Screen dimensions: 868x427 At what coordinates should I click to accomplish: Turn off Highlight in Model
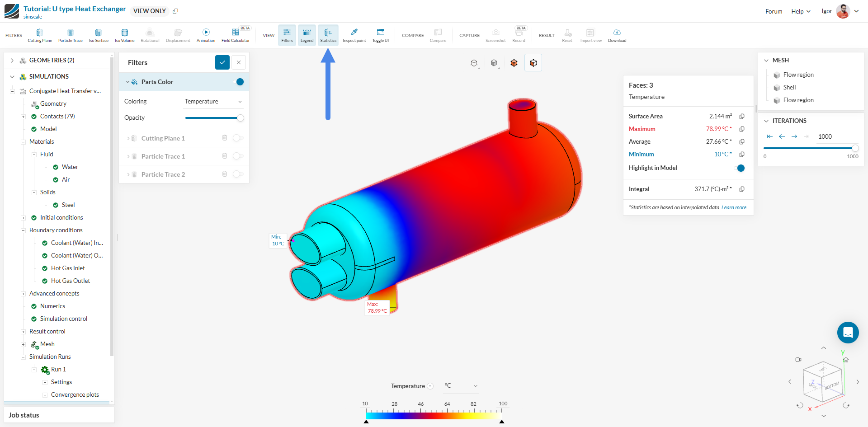coord(740,168)
